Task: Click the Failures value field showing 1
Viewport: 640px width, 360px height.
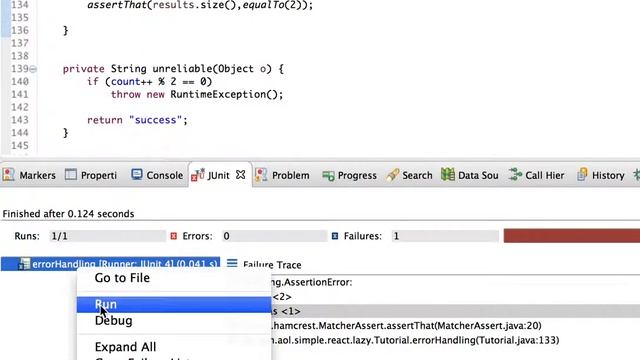Action: pos(445,236)
